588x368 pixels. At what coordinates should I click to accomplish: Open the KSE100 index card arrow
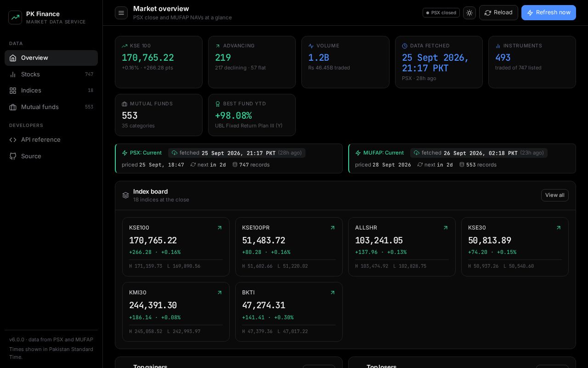coord(220,228)
